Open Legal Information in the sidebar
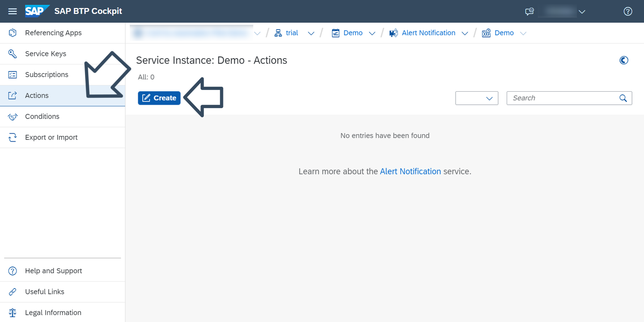 tap(63, 313)
